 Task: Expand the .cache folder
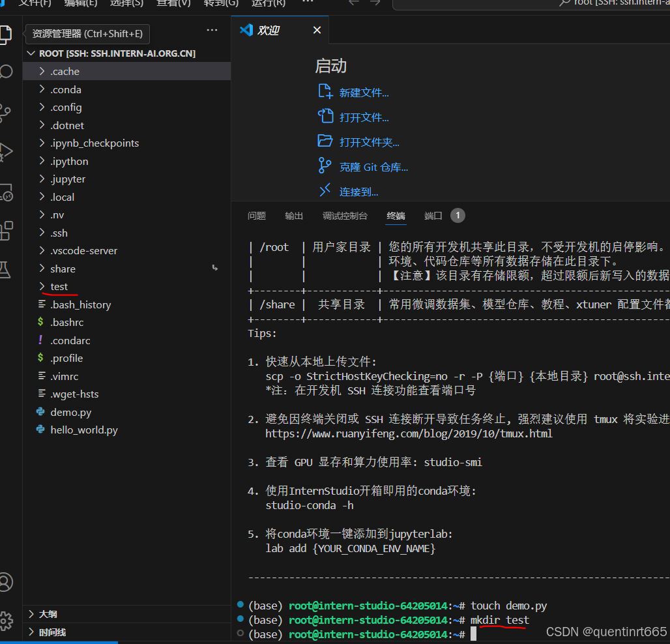(126, 71)
